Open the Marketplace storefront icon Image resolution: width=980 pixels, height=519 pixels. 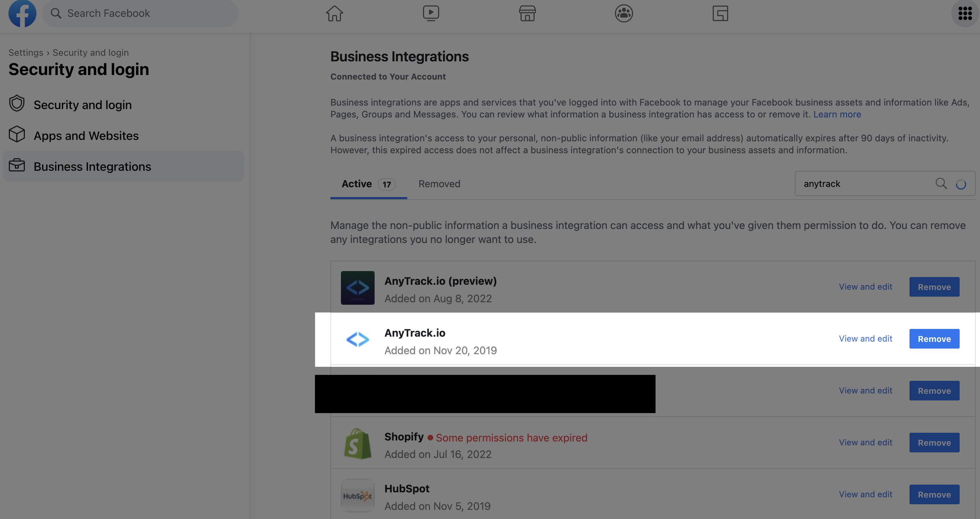(527, 13)
